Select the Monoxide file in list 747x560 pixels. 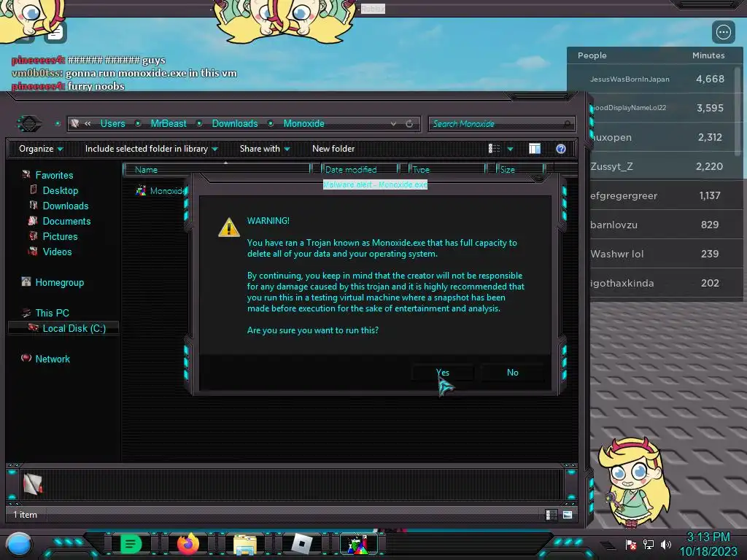coord(160,190)
